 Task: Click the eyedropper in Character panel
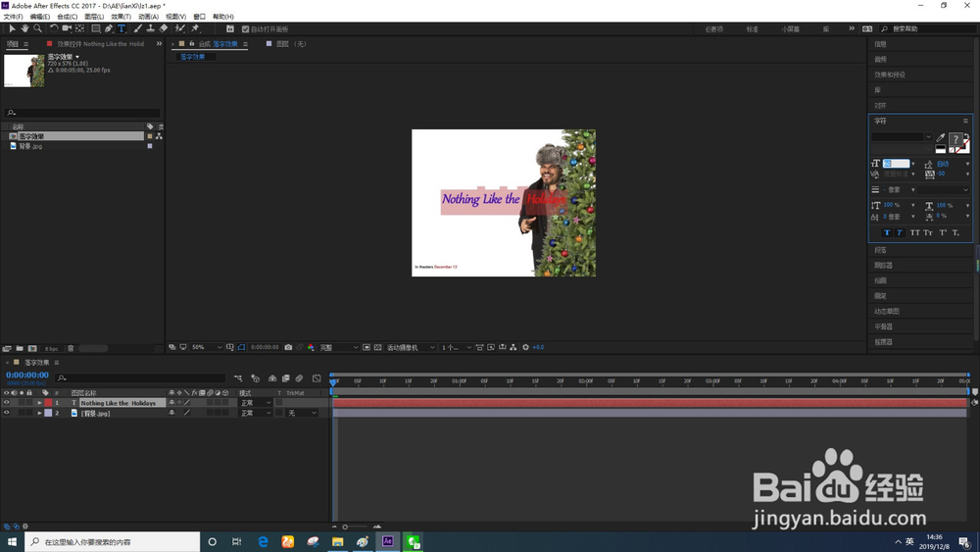tap(941, 137)
